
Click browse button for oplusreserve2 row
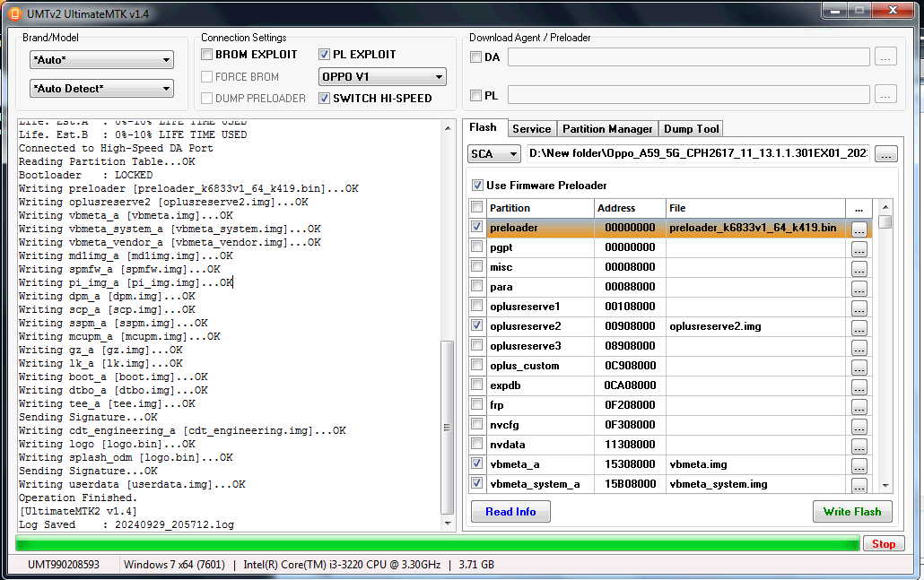coord(859,327)
